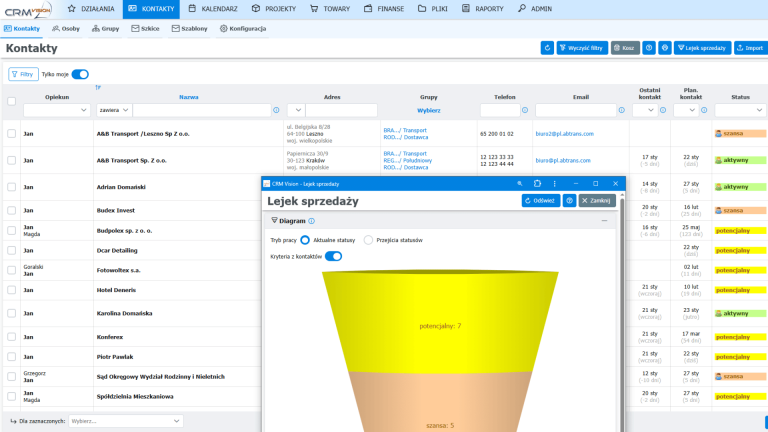Click the zoom icon in popup title bar
Viewport: 768px width, 432px height.
coord(519,184)
